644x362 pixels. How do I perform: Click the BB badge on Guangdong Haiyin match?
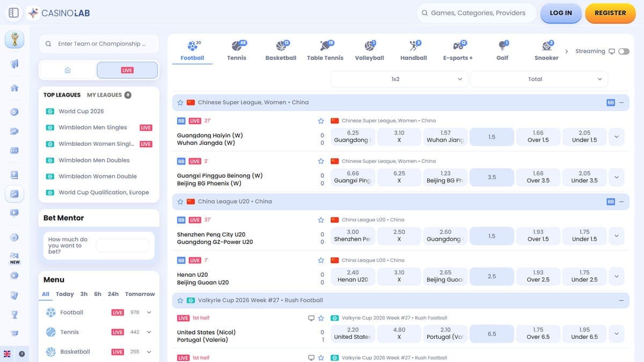[181, 121]
